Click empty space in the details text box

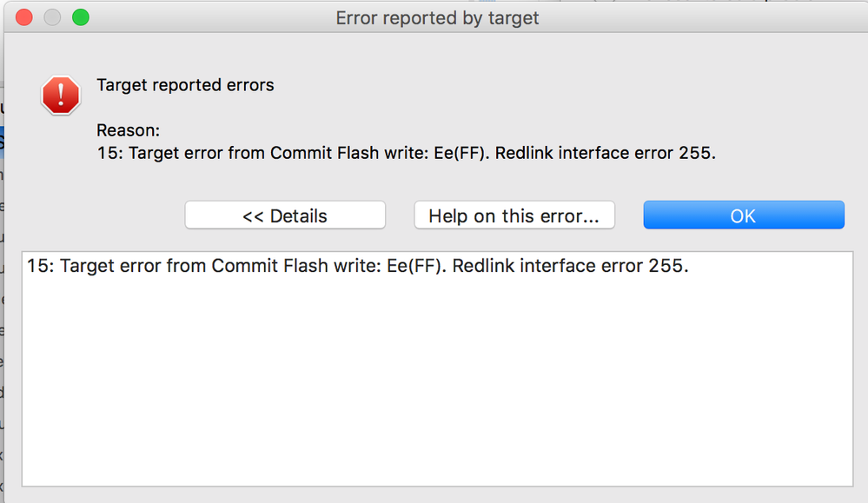[x=434, y=391]
